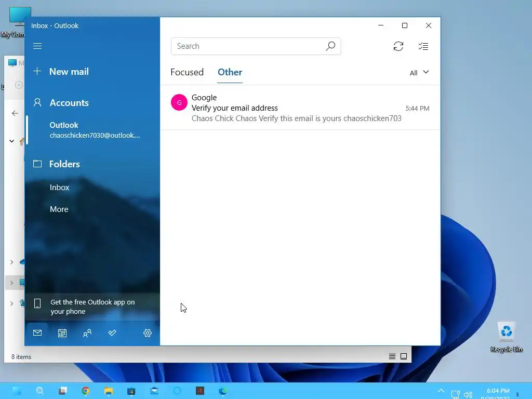Screen dimensions: 532x399
Task: Minimize the Outlook window
Action: click(381, 25)
